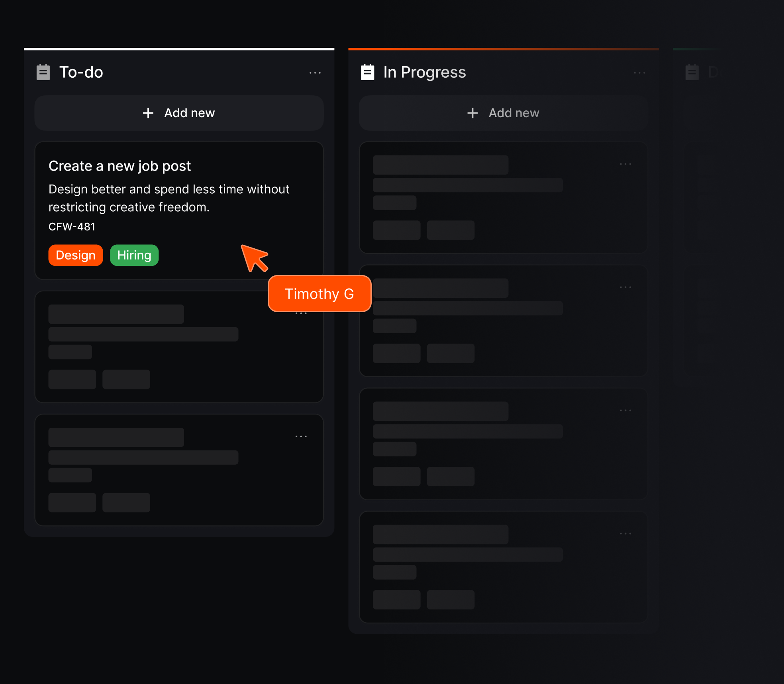Click the CFW-481 ticket ID
This screenshot has width=784, height=684.
click(x=72, y=227)
